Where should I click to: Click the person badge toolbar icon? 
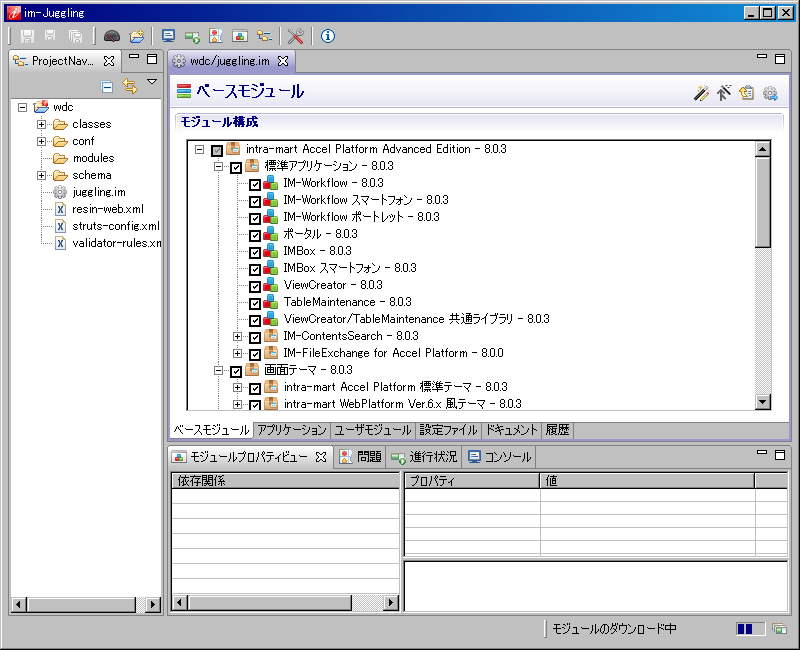(216, 36)
